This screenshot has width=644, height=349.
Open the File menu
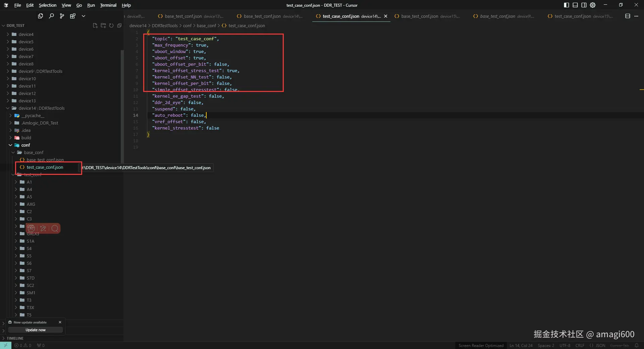tap(18, 5)
